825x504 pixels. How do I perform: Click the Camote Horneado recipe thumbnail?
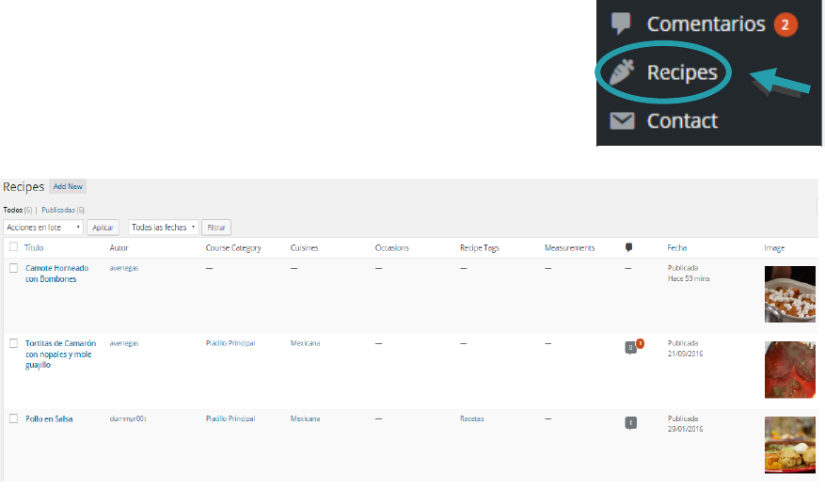click(x=790, y=294)
